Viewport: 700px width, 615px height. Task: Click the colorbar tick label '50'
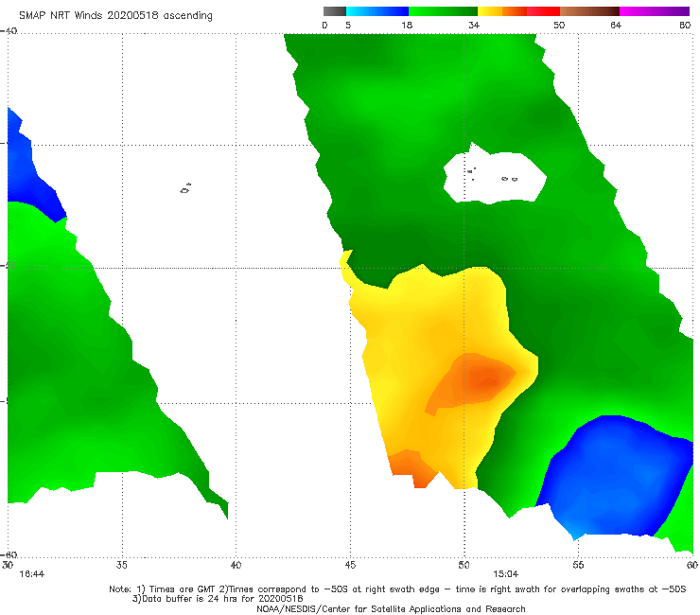pyautogui.click(x=559, y=25)
